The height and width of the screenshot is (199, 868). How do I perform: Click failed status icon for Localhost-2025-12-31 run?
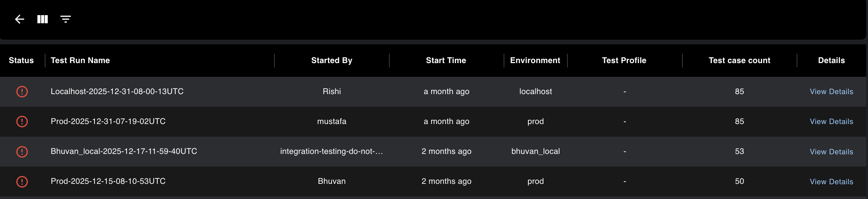(22, 92)
